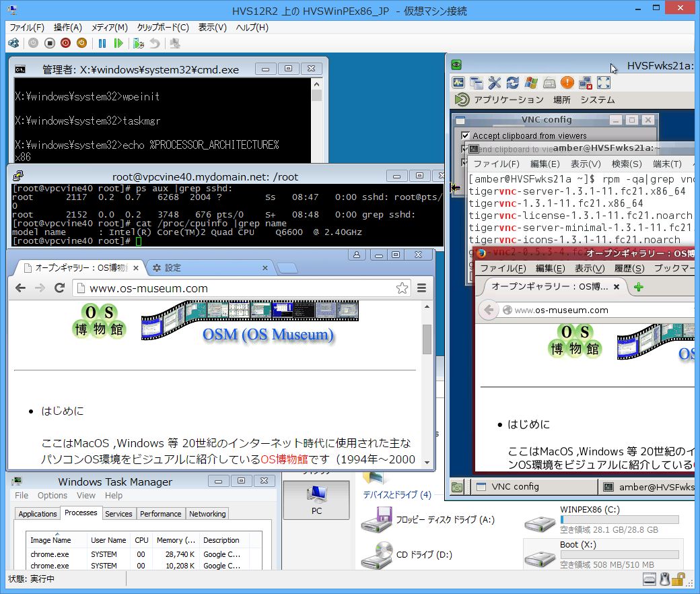The width and height of the screenshot is (700, 594).
Task: Select the PC icon in the explorer pane
Action: 316,500
